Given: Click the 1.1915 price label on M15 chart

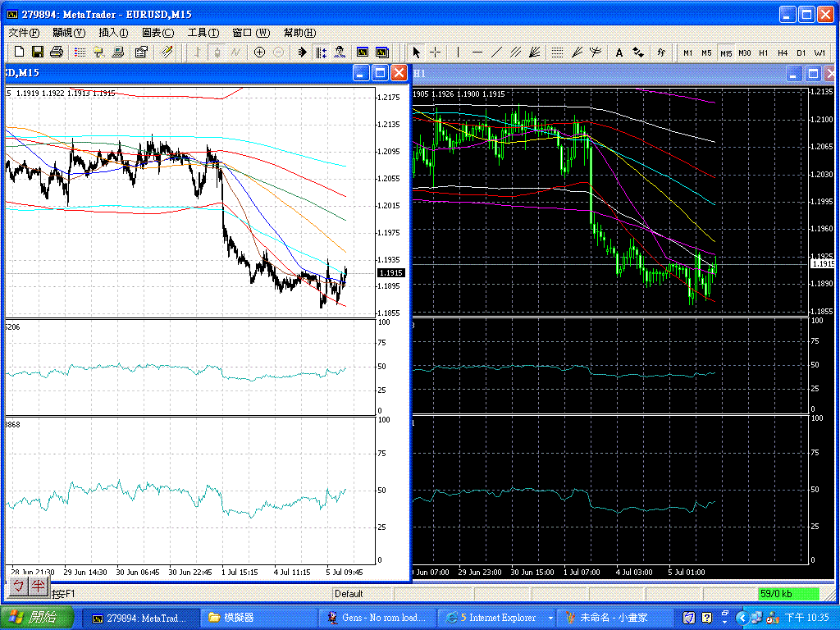Looking at the screenshot, I should (x=391, y=273).
